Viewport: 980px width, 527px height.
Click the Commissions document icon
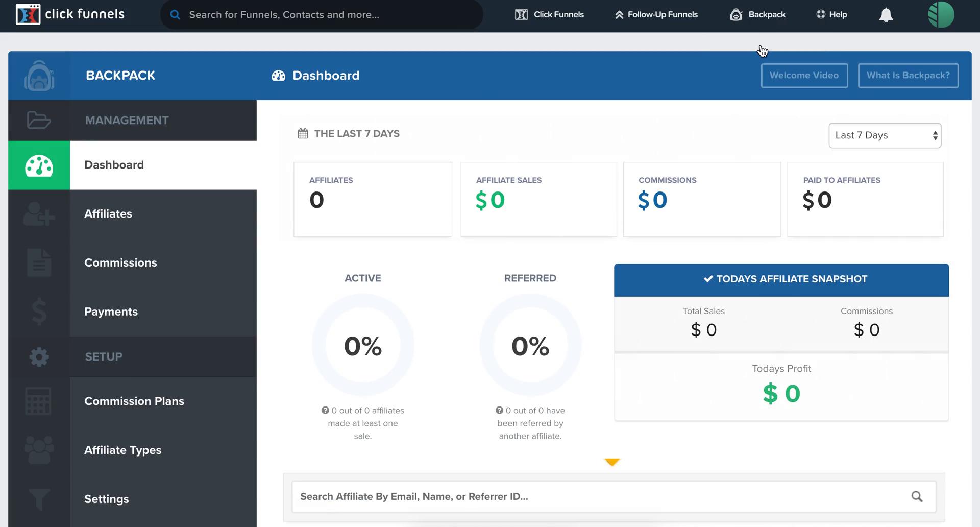pos(39,262)
